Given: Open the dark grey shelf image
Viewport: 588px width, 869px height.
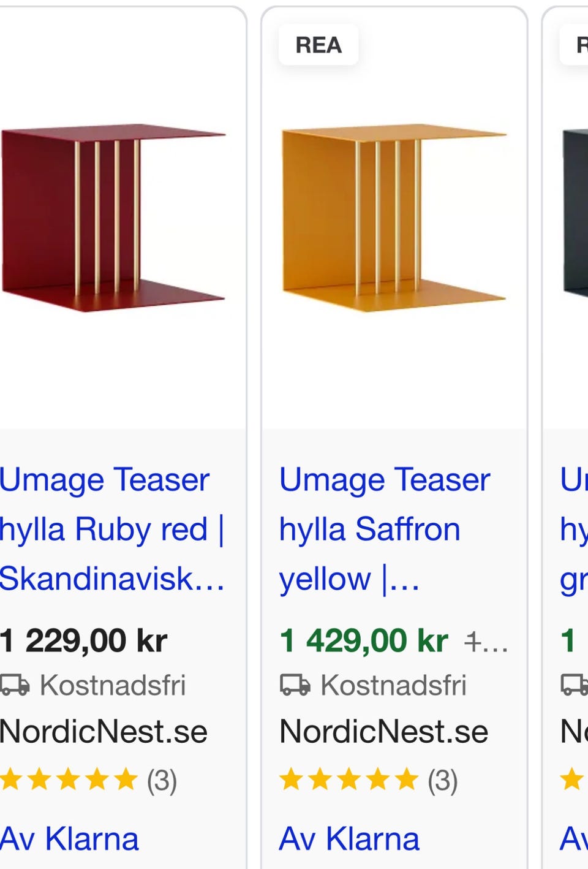Looking at the screenshot, I should [x=575, y=214].
